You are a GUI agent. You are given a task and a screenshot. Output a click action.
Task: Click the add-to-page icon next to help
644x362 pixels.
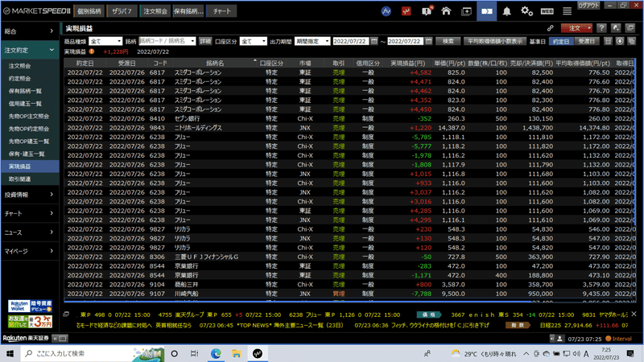tap(616, 28)
